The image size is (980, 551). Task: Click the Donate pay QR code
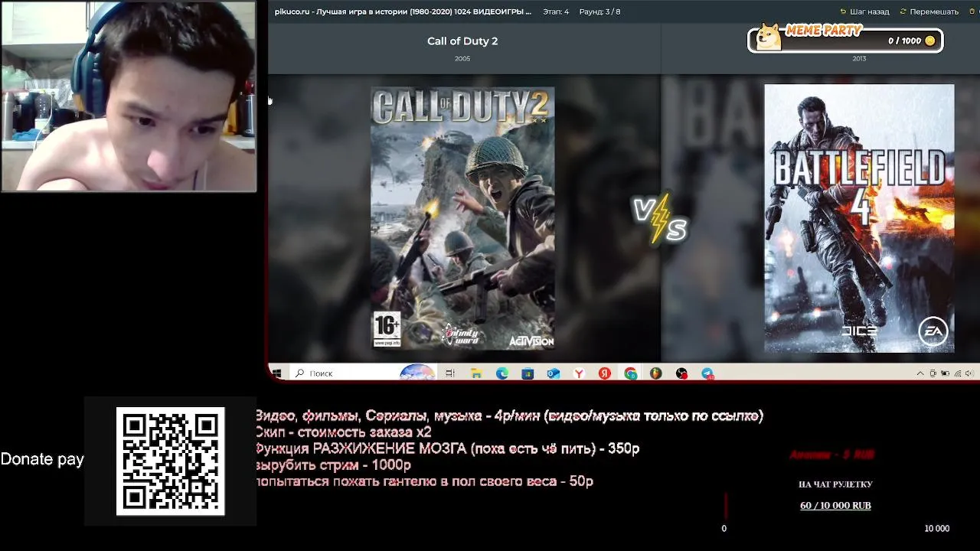pyautogui.click(x=170, y=461)
